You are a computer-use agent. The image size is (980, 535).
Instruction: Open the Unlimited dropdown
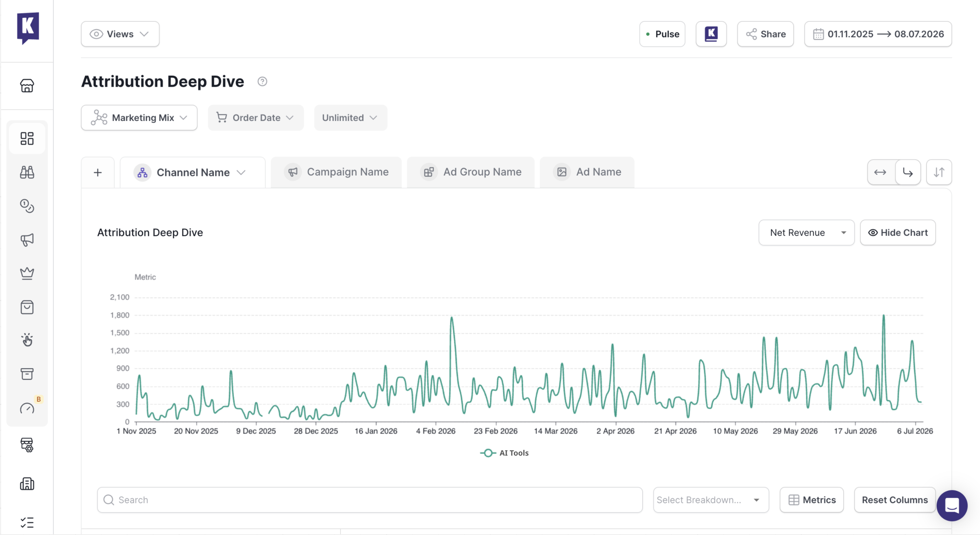[x=351, y=118]
